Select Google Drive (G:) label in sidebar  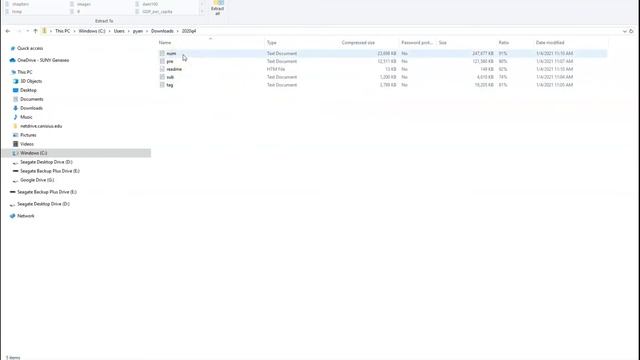[37, 180]
